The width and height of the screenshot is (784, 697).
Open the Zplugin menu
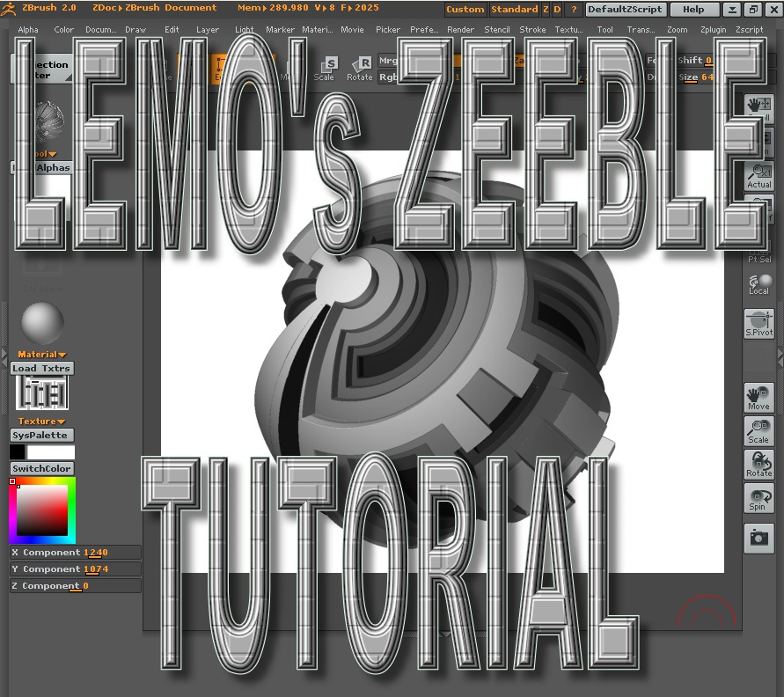click(713, 30)
